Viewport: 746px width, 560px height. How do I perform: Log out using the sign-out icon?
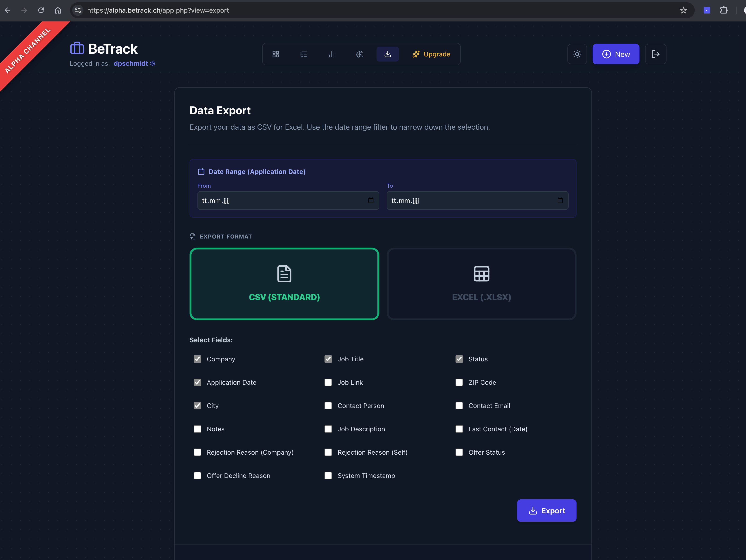click(x=655, y=54)
